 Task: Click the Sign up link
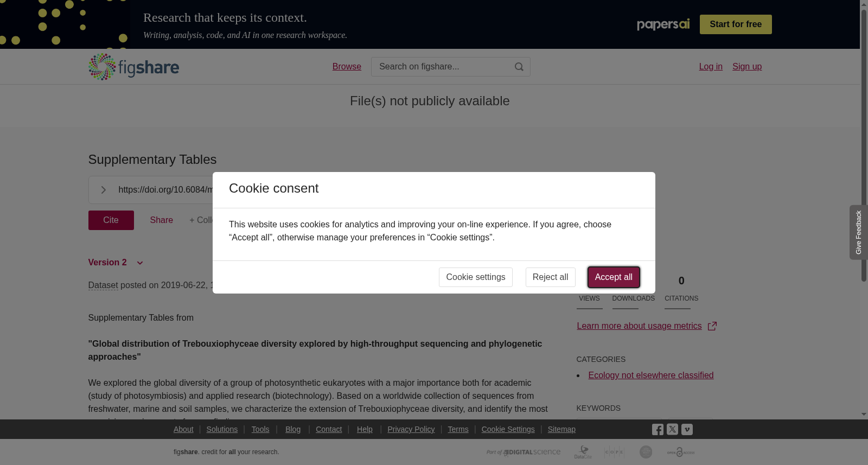tap(747, 67)
